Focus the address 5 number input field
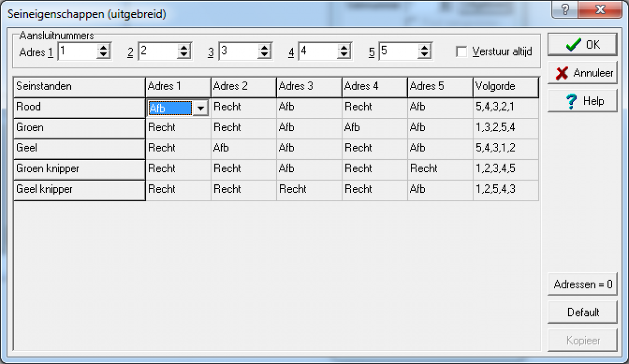The height and width of the screenshot is (364, 629). pos(399,51)
